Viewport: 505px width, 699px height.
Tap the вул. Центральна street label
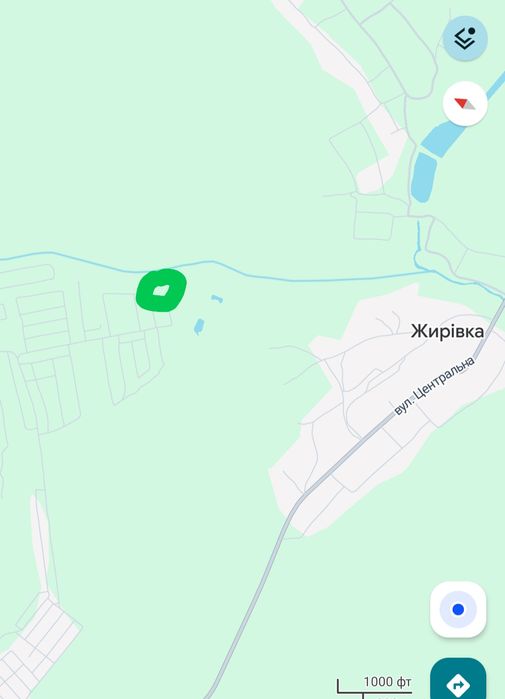click(x=435, y=386)
